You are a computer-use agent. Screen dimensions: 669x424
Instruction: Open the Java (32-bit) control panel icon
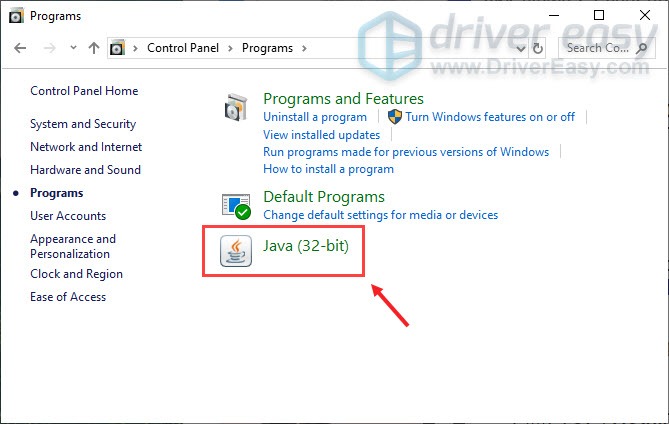coord(236,251)
